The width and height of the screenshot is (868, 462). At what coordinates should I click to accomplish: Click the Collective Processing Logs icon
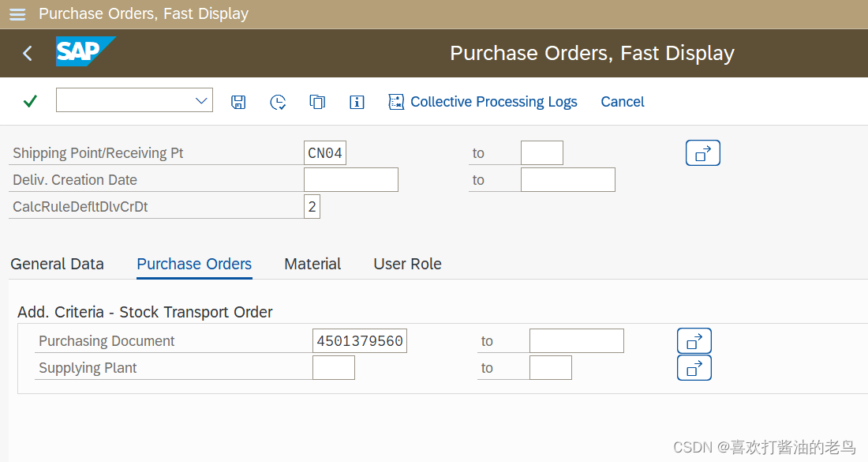click(x=396, y=101)
